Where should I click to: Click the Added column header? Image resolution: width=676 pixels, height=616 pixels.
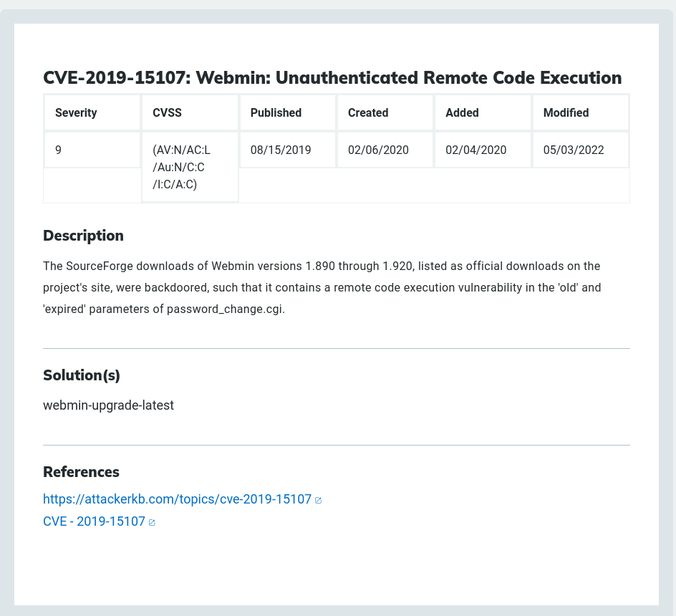pos(462,112)
